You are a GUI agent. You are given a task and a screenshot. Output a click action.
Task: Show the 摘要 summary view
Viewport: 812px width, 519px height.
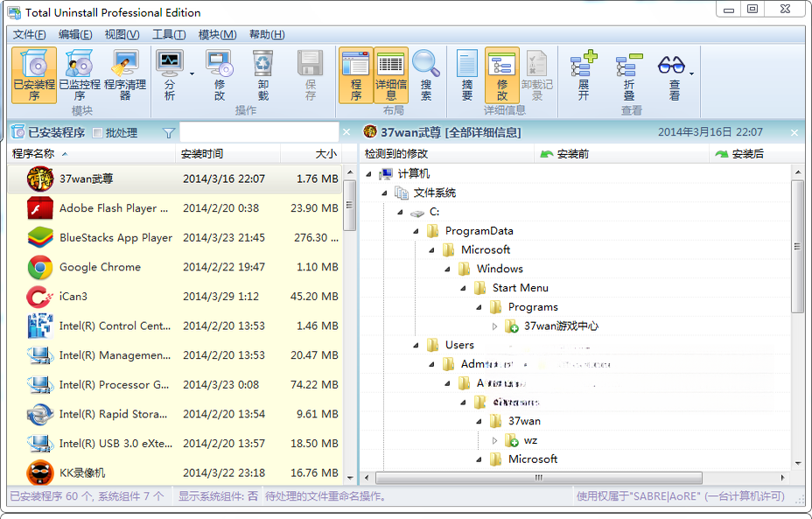467,75
